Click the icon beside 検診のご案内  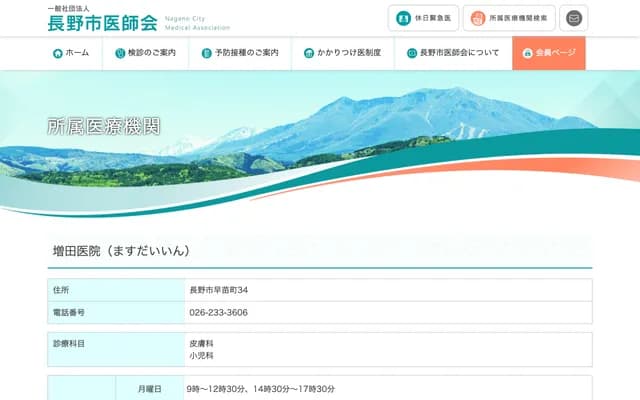pyautogui.click(x=121, y=53)
